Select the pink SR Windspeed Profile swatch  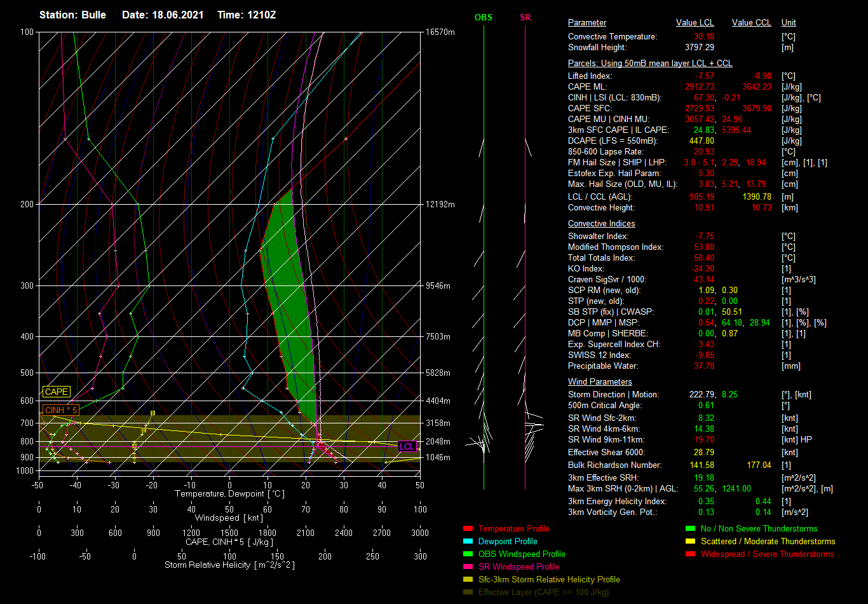468,567
